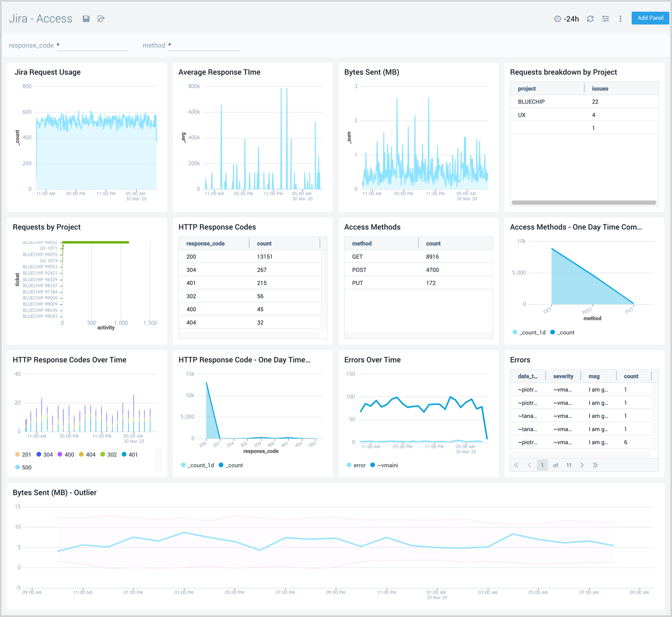Jump to last page of Errors table
Screen dimensions: 672x617
[595, 465]
